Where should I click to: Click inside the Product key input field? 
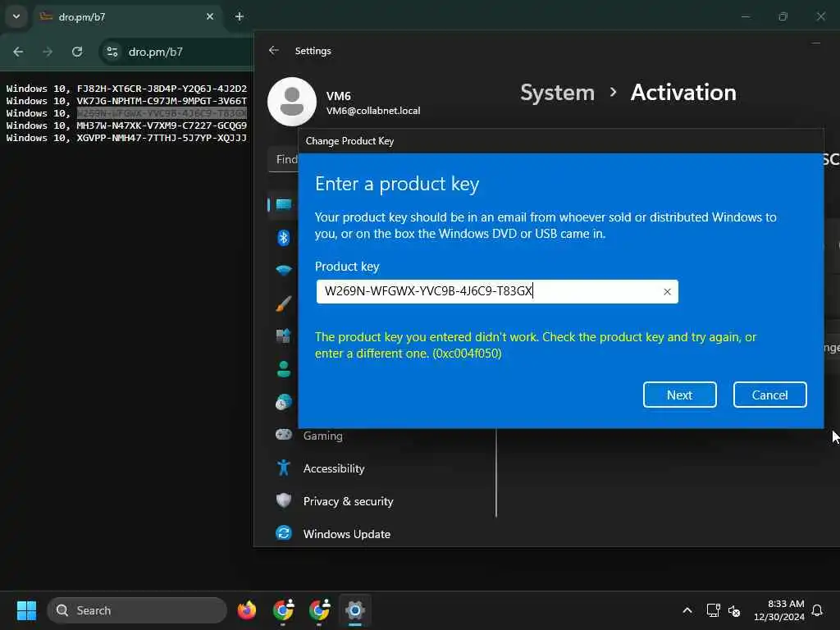(x=496, y=291)
